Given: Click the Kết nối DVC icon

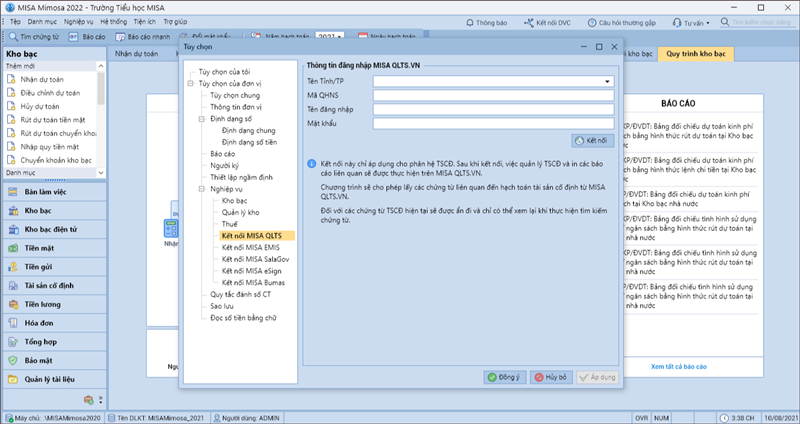Looking at the screenshot, I should click(529, 23).
